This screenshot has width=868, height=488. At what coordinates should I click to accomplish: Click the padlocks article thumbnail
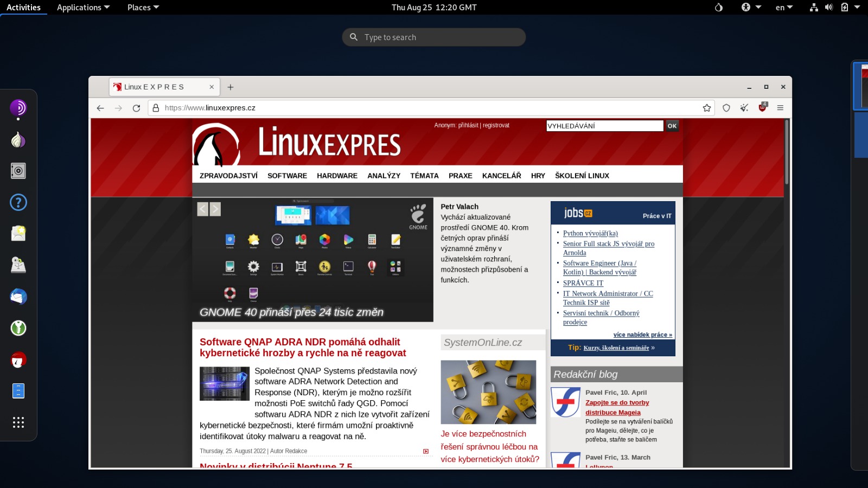(x=488, y=392)
